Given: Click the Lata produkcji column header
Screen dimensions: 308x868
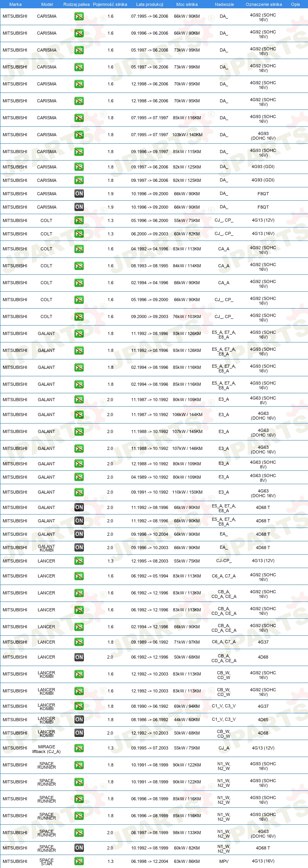Looking at the screenshot, I should coord(150,4).
